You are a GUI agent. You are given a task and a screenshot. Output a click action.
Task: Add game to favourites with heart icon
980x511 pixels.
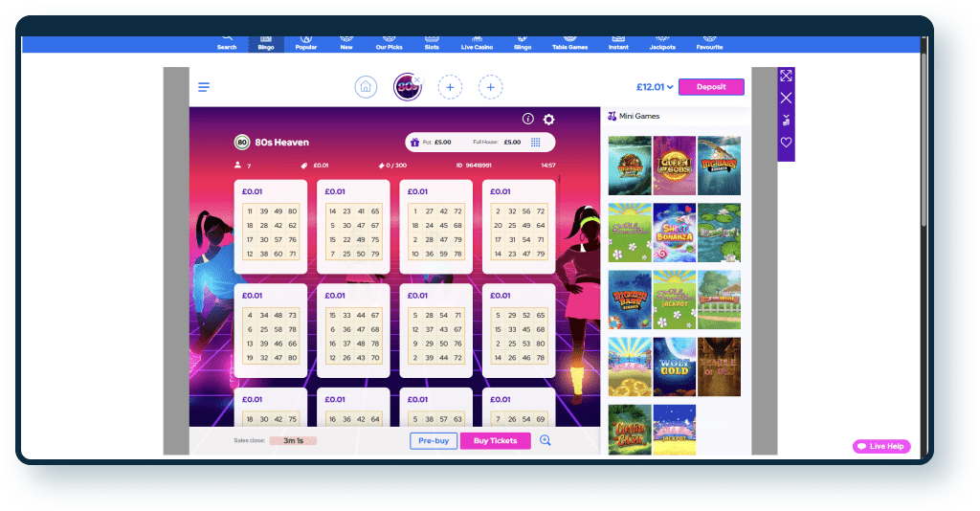786,143
